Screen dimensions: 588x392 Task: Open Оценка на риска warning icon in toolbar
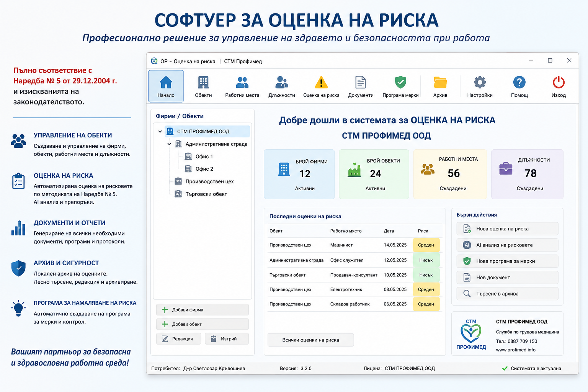(x=321, y=86)
